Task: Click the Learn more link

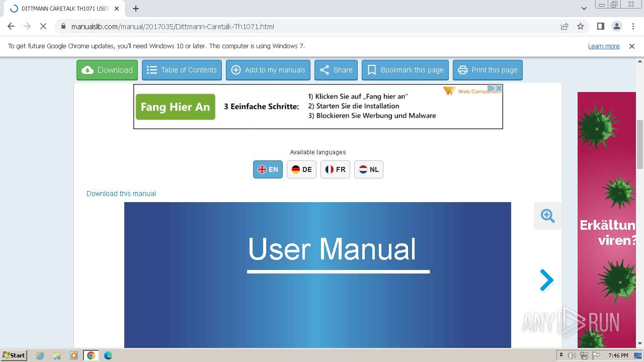Action: click(x=604, y=46)
